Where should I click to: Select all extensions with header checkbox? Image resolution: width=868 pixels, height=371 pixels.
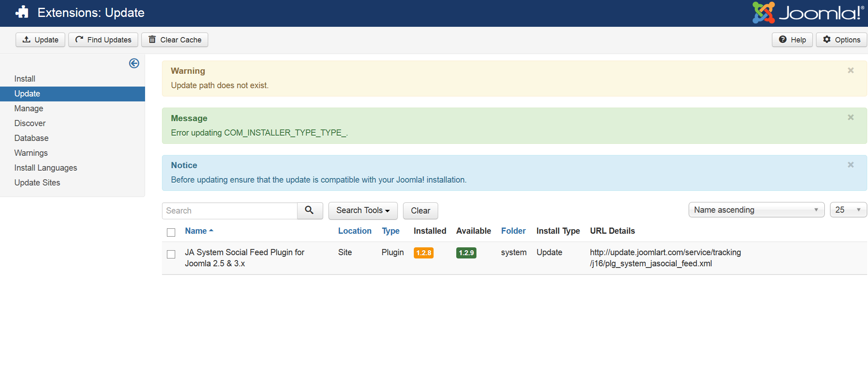point(171,232)
